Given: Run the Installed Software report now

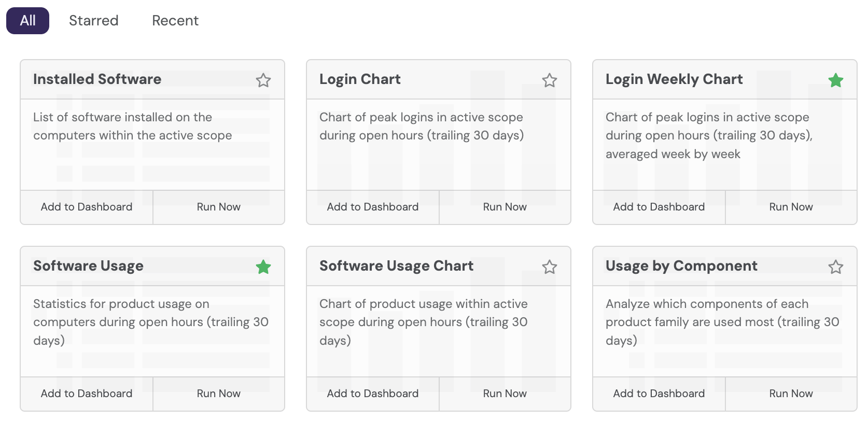Looking at the screenshot, I should [x=219, y=207].
